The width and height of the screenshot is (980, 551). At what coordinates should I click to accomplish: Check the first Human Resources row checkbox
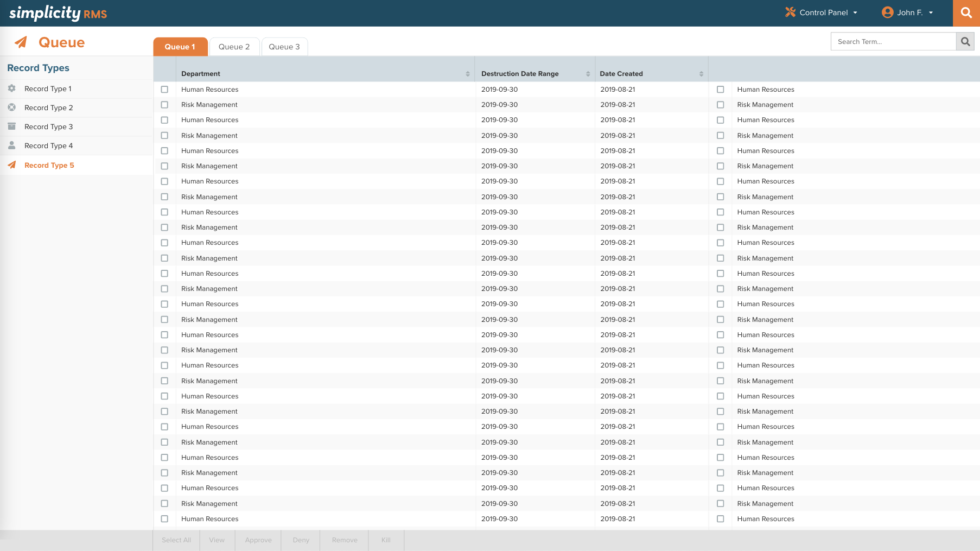pos(164,90)
